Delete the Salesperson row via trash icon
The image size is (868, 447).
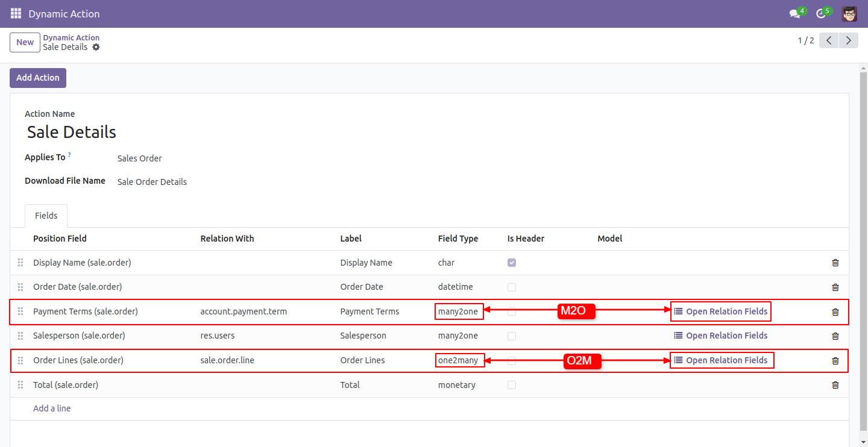[835, 336]
